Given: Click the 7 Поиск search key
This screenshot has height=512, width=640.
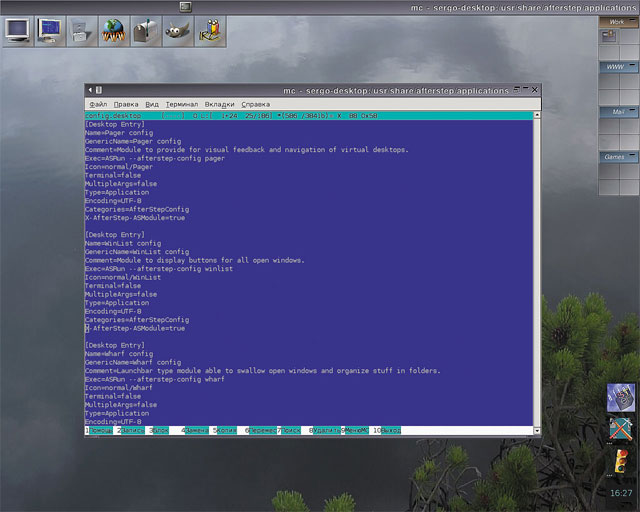Looking at the screenshot, I should tap(289, 430).
